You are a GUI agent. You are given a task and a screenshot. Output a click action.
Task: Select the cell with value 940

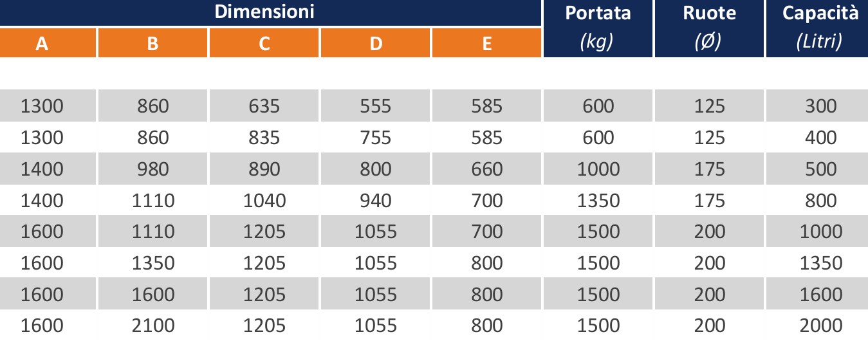376,200
